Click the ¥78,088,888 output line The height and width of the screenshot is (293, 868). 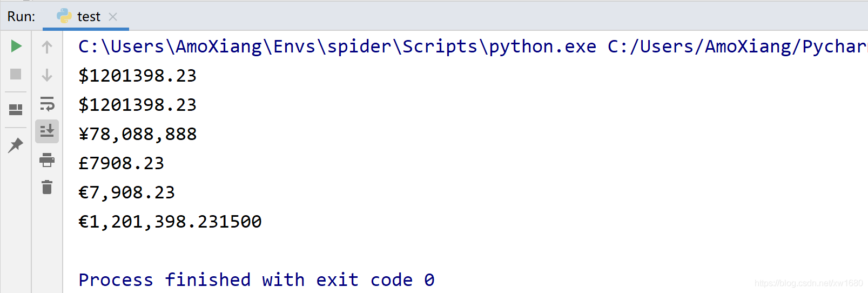[138, 134]
